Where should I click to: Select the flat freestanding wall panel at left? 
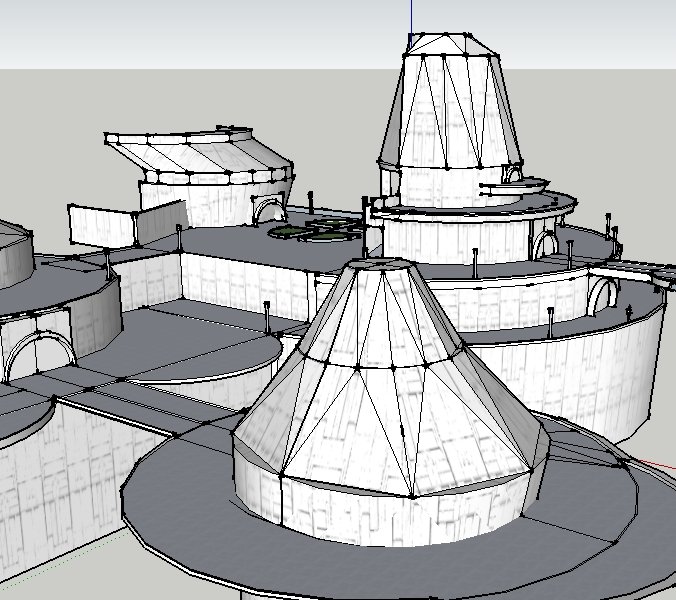pyautogui.click(x=102, y=226)
